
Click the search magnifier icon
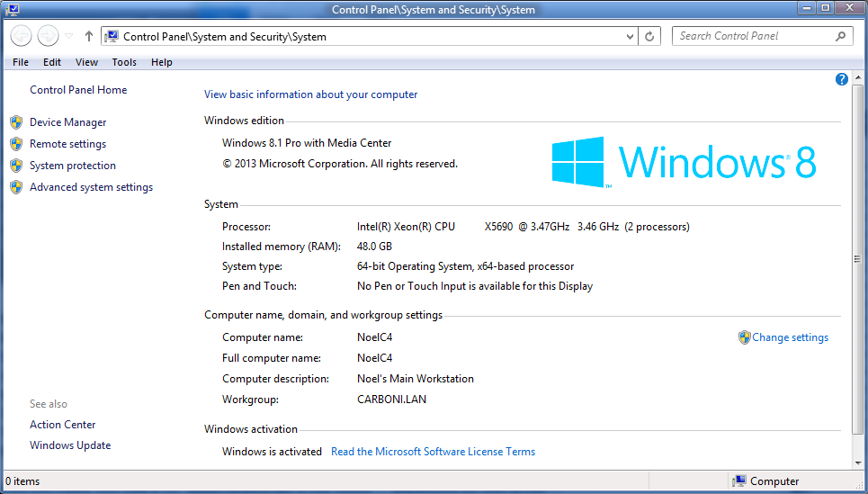(x=841, y=36)
